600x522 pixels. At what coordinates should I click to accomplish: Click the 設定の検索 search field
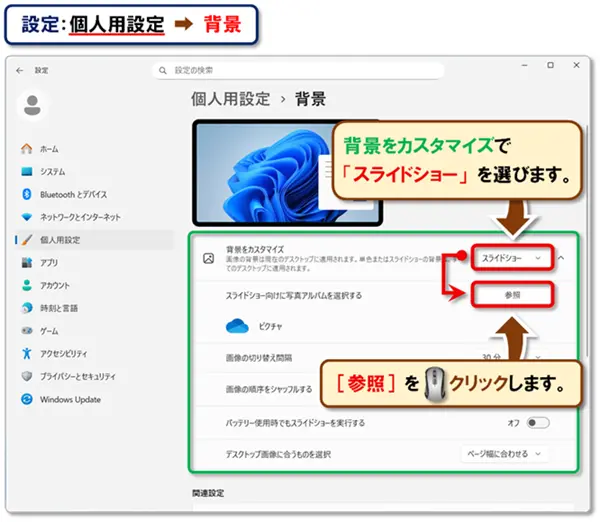(x=298, y=70)
